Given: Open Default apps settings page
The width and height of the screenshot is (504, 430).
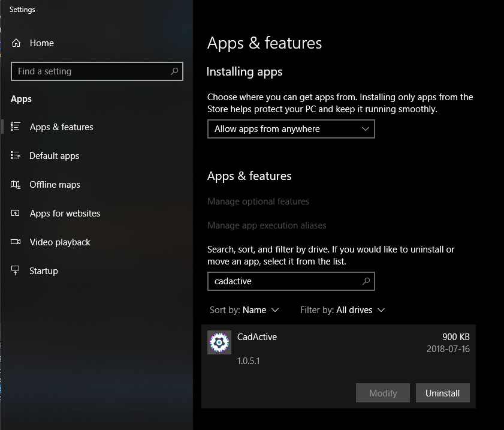Looking at the screenshot, I should [55, 156].
